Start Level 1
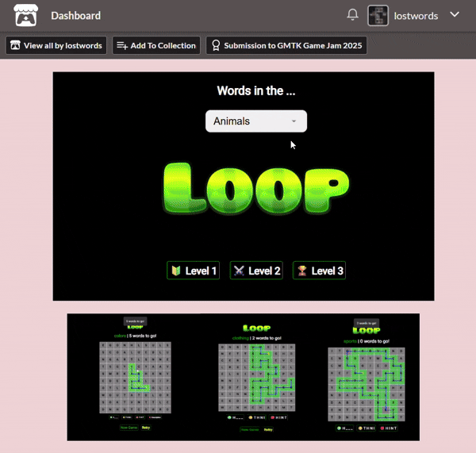Viewport: 476px width, 453px height. 193,271
